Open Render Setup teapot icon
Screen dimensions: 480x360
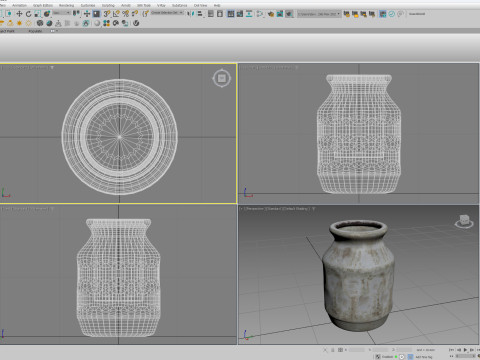pos(271,14)
